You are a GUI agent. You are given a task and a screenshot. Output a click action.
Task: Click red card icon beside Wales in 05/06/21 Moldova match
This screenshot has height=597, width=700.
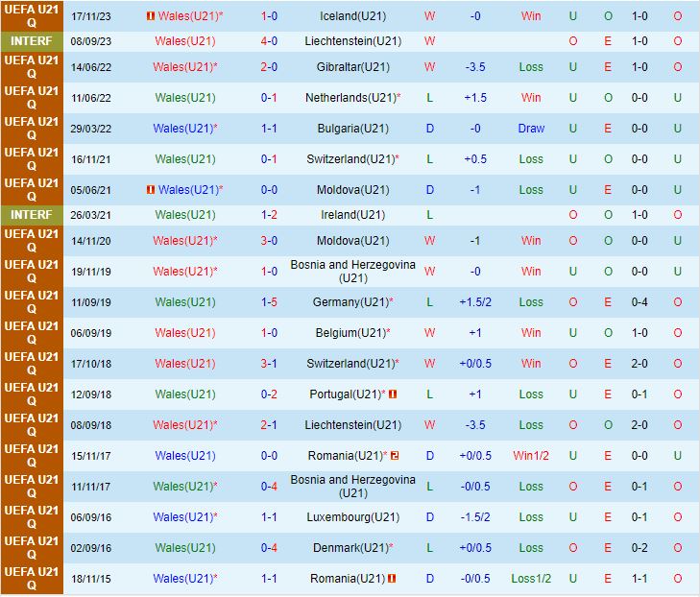tap(150, 190)
